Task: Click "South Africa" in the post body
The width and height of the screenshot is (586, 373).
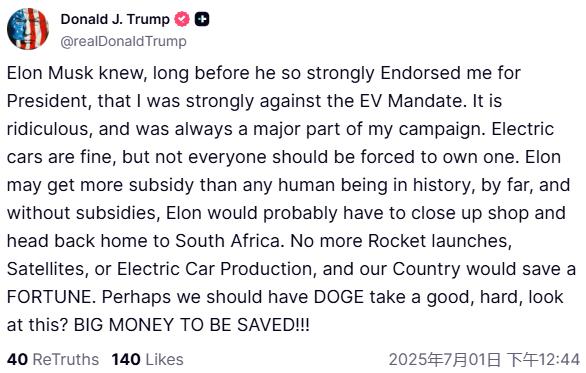Action: coord(228,241)
